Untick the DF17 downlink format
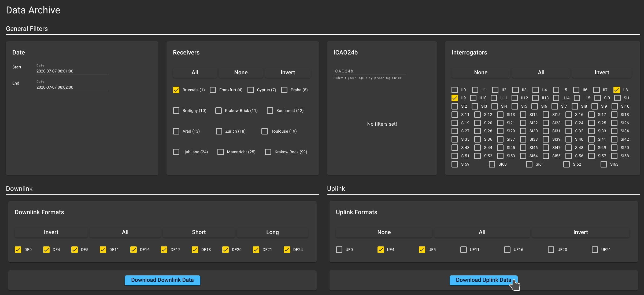The image size is (644, 295). [164, 250]
